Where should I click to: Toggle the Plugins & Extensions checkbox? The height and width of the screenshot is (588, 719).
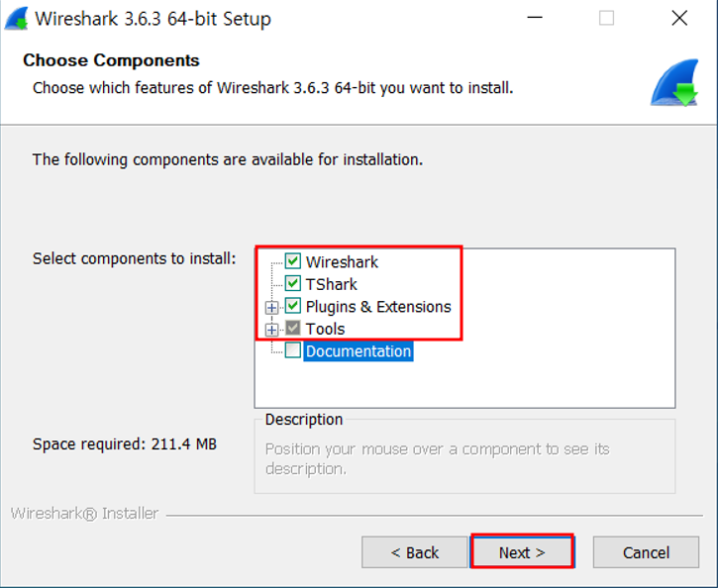[x=292, y=306]
